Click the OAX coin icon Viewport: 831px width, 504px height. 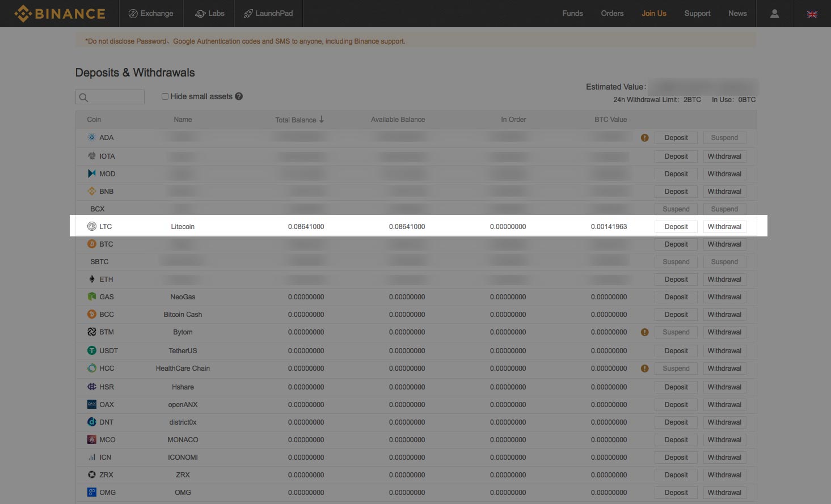point(92,404)
